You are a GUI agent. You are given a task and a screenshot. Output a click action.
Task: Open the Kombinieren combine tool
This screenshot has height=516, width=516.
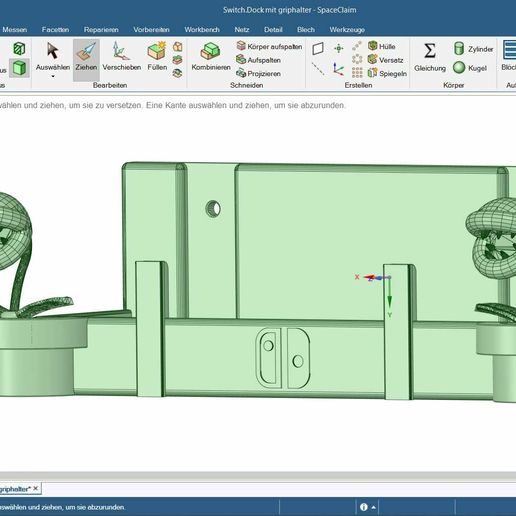tap(211, 57)
